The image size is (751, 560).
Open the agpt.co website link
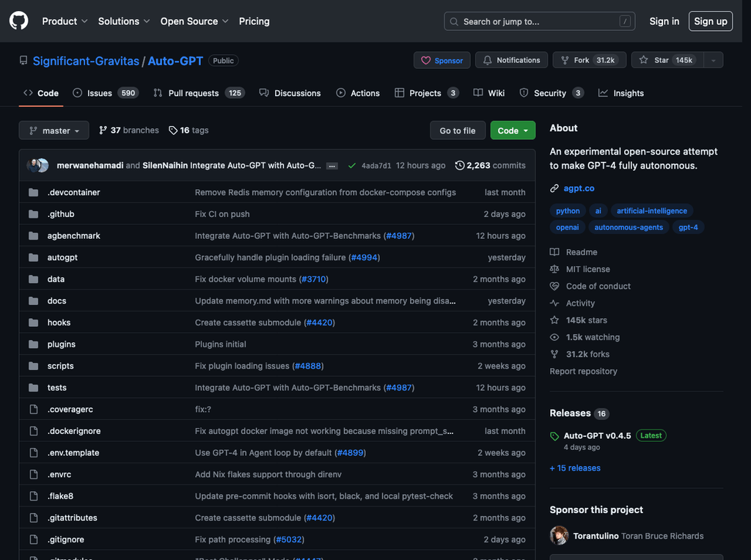pos(579,188)
